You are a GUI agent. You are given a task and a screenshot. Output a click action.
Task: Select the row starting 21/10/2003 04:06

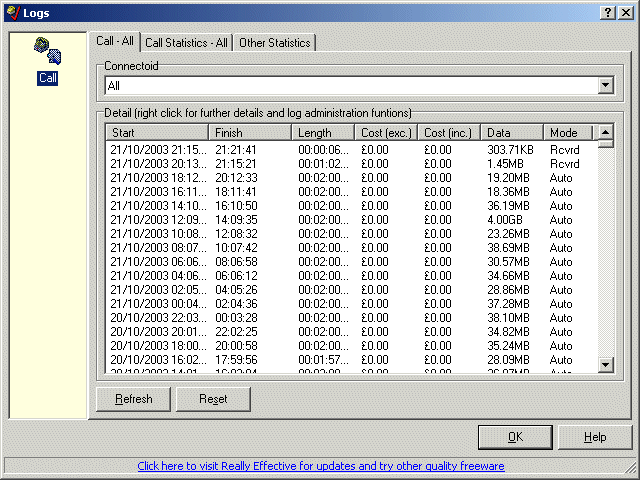coord(351,276)
